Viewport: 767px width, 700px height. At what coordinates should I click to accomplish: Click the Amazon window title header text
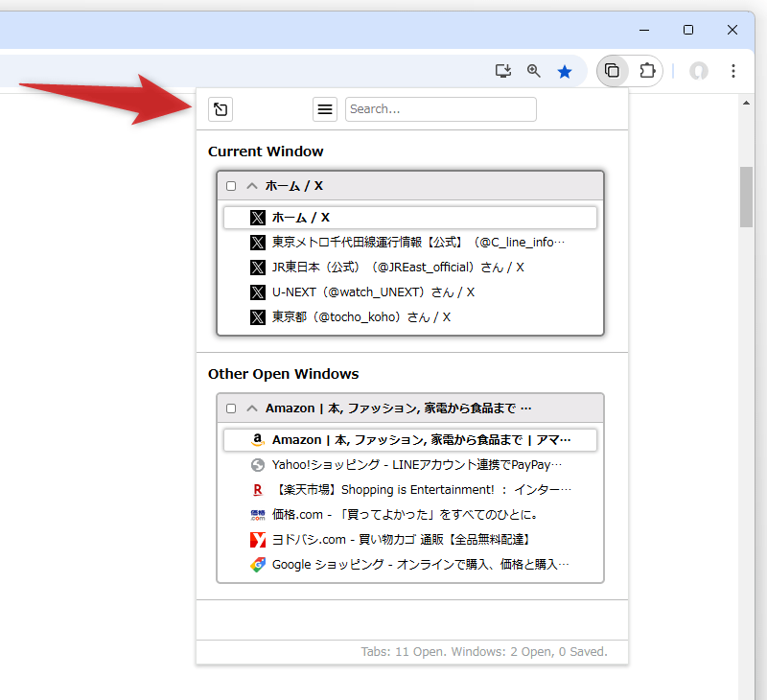398,408
